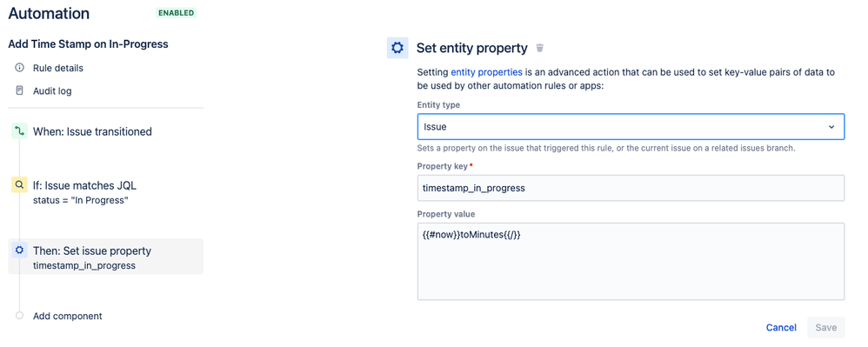The width and height of the screenshot is (868, 347).
Task: Click the Rule details info icon
Action: coord(20,68)
